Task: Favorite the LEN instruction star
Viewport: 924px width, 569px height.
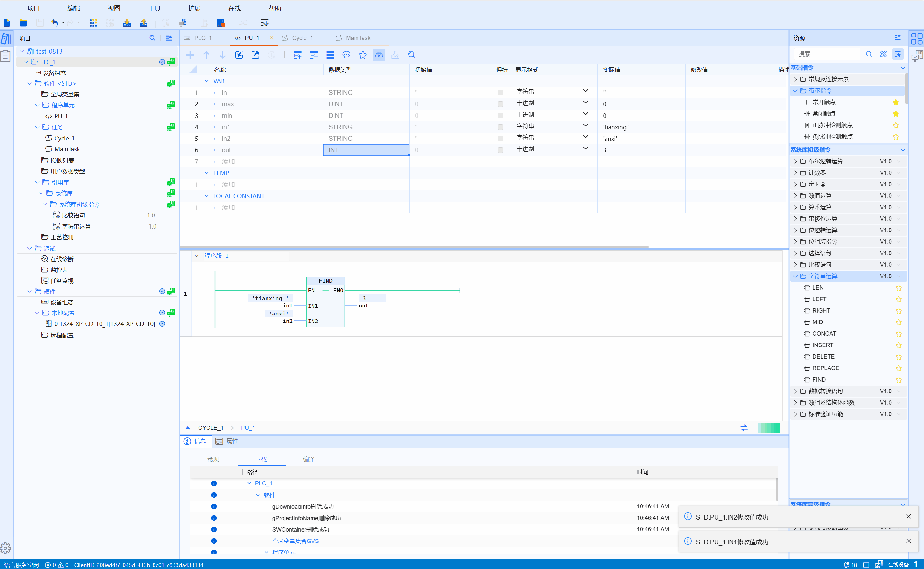Action: point(898,288)
